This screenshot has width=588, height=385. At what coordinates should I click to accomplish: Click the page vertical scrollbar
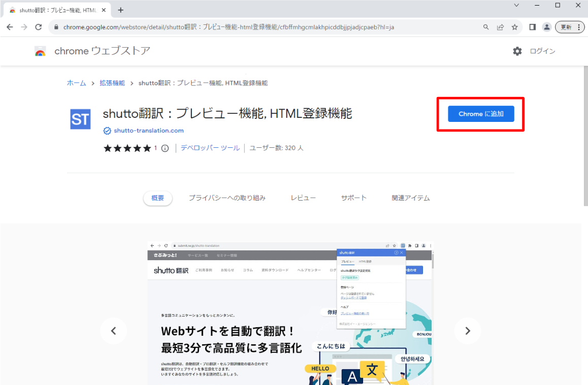tap(586, 136)
